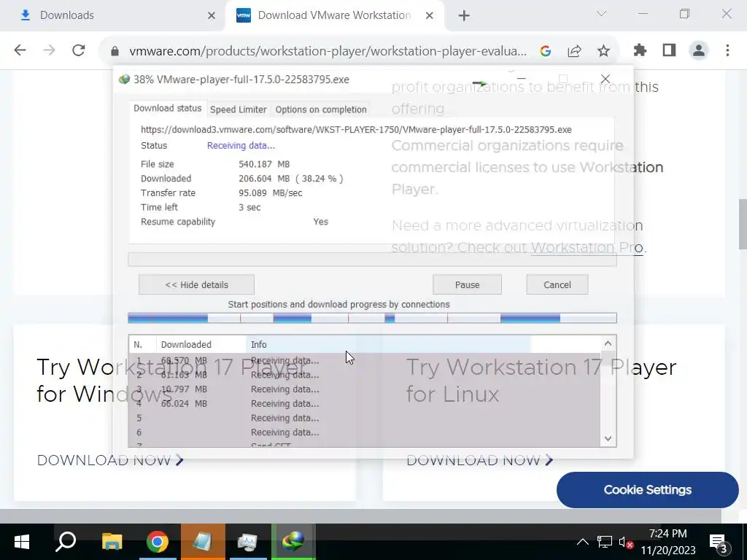Show hidden system tray icons

[582, 542]
